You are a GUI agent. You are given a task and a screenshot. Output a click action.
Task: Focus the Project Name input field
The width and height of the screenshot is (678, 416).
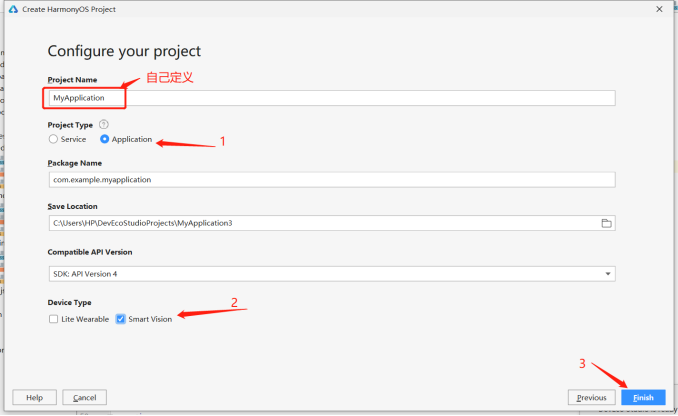[332, 98]
